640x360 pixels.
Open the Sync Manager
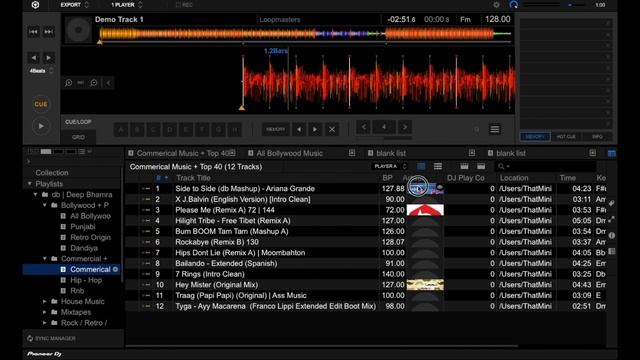tap(51, 338)
